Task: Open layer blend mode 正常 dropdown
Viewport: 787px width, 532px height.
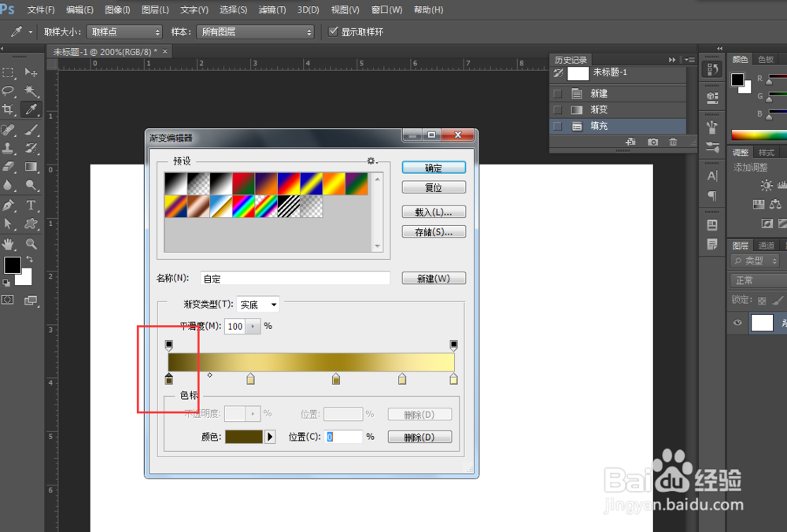Action: (x=758, y=280)
